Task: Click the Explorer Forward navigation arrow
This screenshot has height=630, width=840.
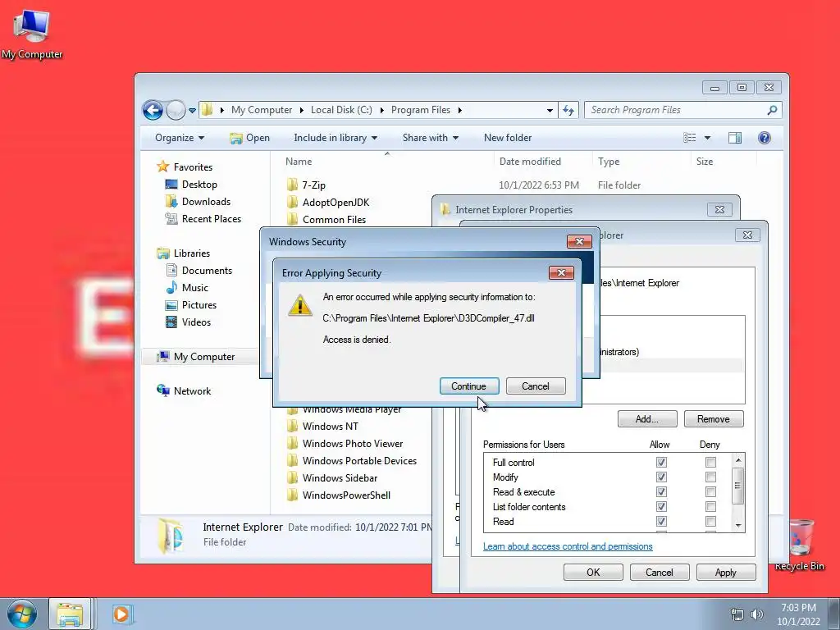Action: tap(176, 111)
